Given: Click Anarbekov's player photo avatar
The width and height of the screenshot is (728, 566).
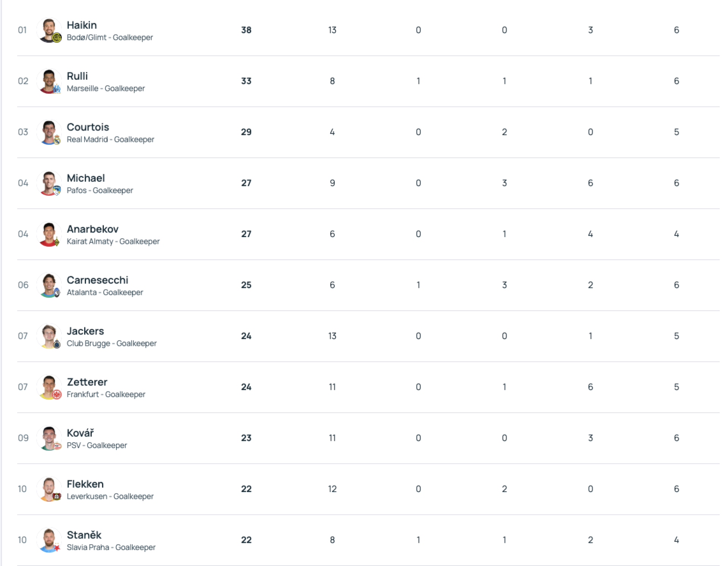Looking at the screenshot, I should pyautogui.click(x=49, y=234).
